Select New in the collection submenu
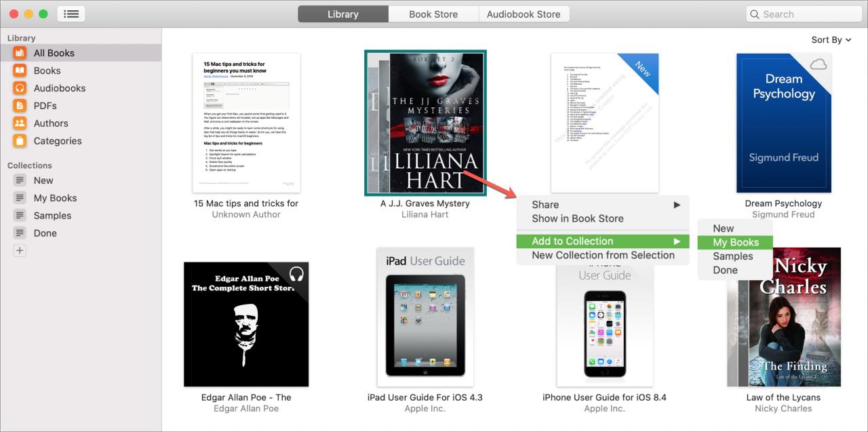Image resolution: width=868 pixels, height=432 pixels. tap(735, 229)
